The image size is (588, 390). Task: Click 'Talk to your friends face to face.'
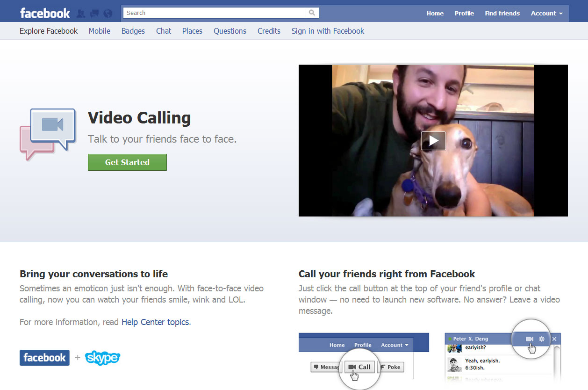tap(162, 139)
